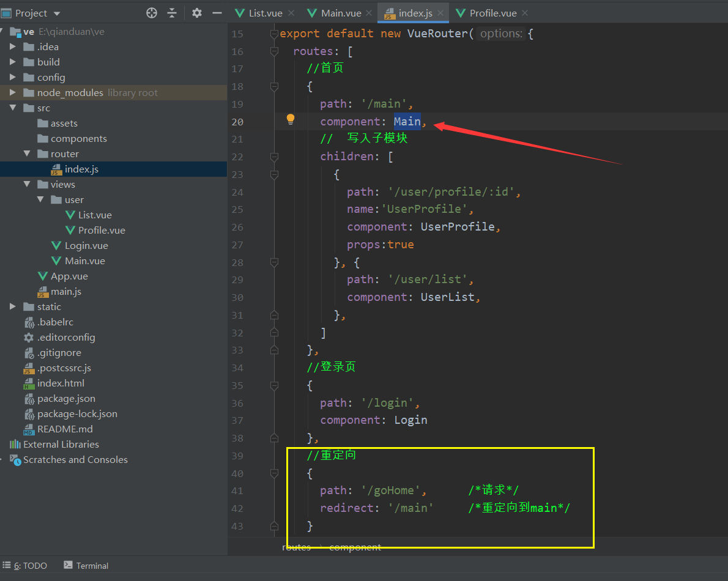Viewport: 728px width, 581px height.
Task: Collapse the src folder
Action: click(12, 108)
